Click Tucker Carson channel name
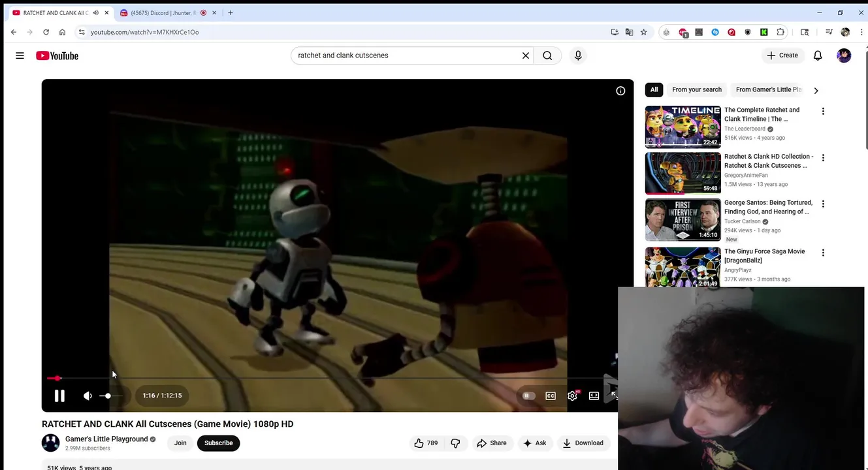 coord(743,221)
